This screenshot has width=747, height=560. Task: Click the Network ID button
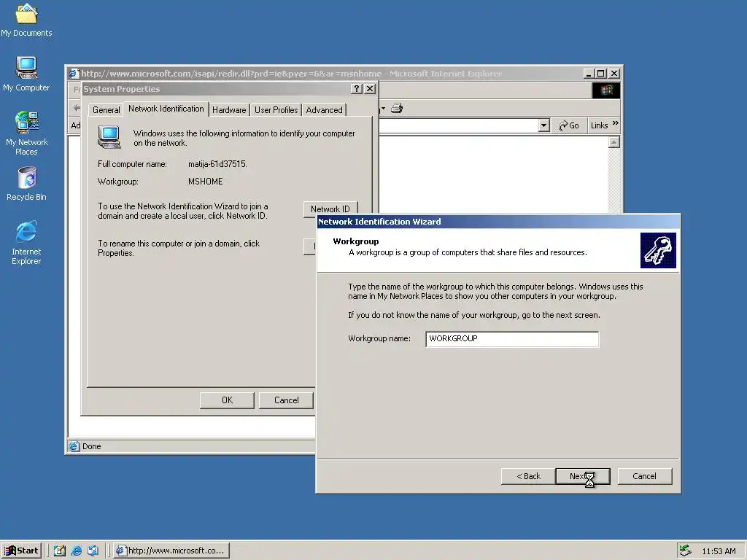coord(330,209)
